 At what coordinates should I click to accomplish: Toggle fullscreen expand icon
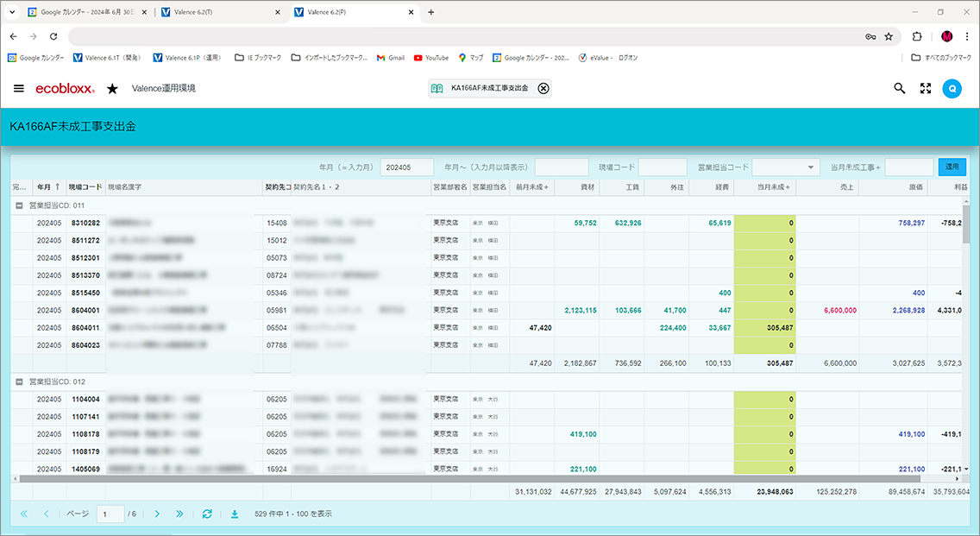926,89
